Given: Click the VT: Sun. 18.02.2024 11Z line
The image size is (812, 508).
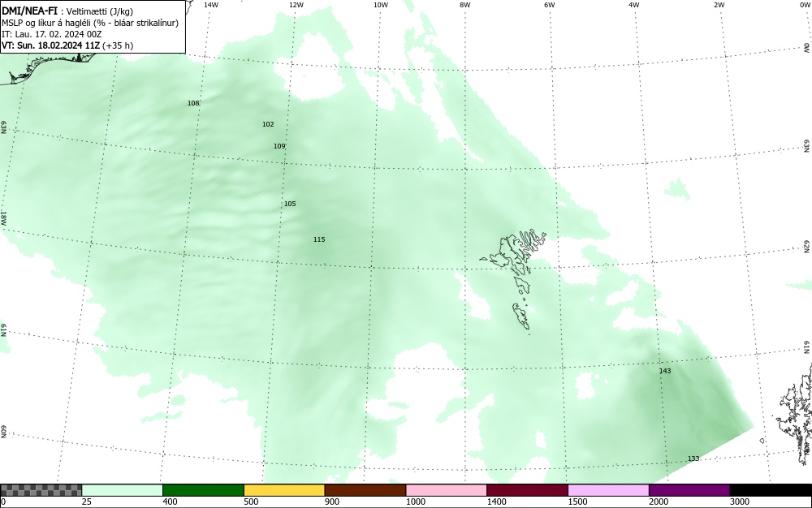Looking at the screenshot, I should [x=67, y=45].
